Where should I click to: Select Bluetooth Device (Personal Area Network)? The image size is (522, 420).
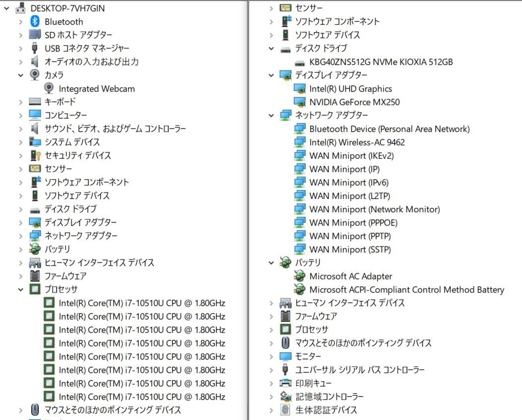coord(389,129)
